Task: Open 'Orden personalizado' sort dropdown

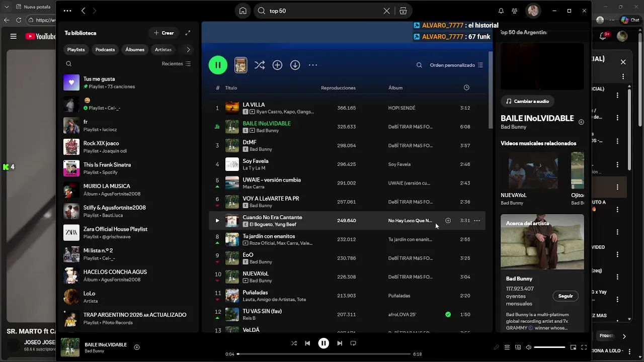Action: (x=456, y=65)
